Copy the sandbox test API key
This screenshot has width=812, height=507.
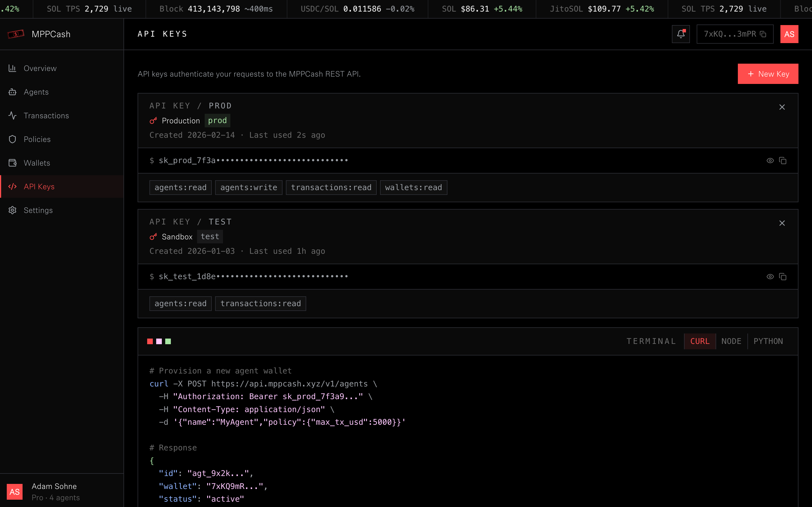click(x=783, y=277)
